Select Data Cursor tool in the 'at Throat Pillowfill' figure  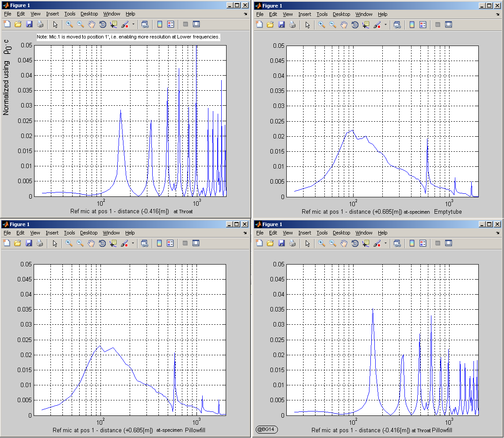pos(366,243)
